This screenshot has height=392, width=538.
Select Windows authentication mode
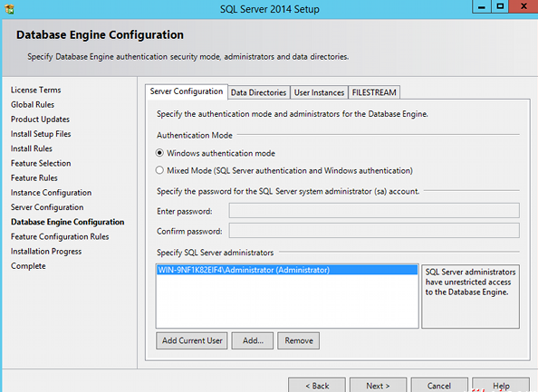pyautogui.click(x=159, y=153)
